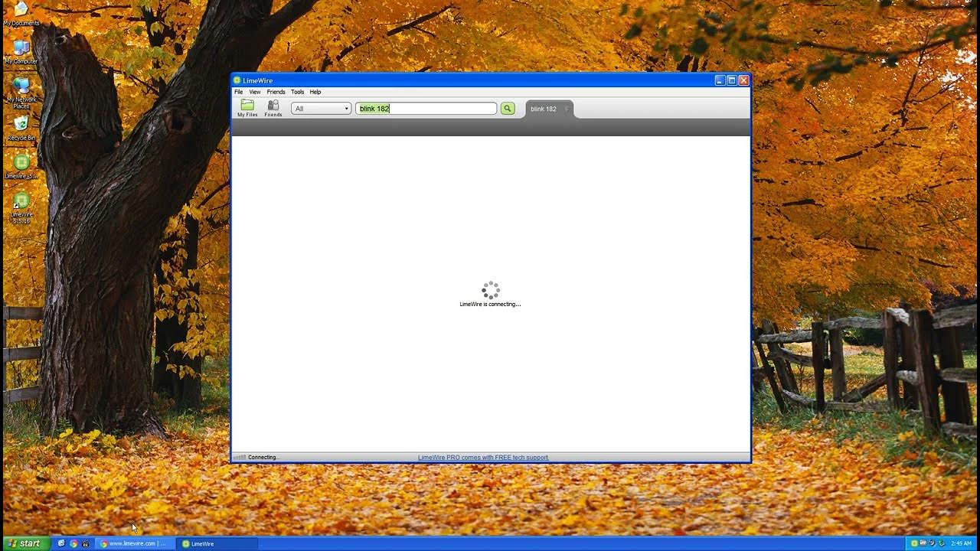Click the LimeWire title bar logo icon
Viewport: 980px width, 551px height.
pos(237,80)
